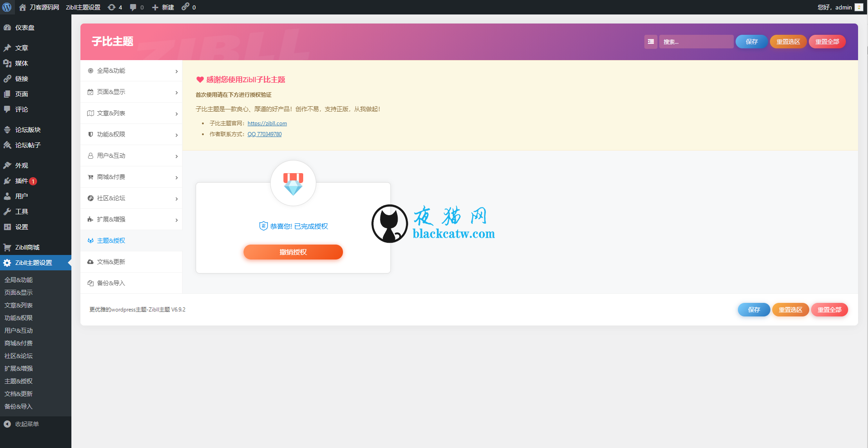This screenshot has width=868, height=448.
Task: Toggle the show-all-options icon beside search
Action: [x=651, y=42]
